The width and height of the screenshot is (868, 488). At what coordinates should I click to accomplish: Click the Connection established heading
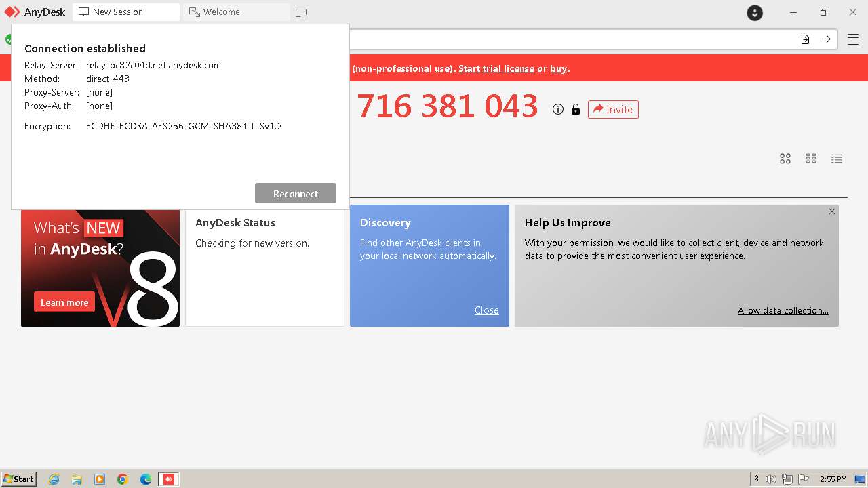coord(85,48)
